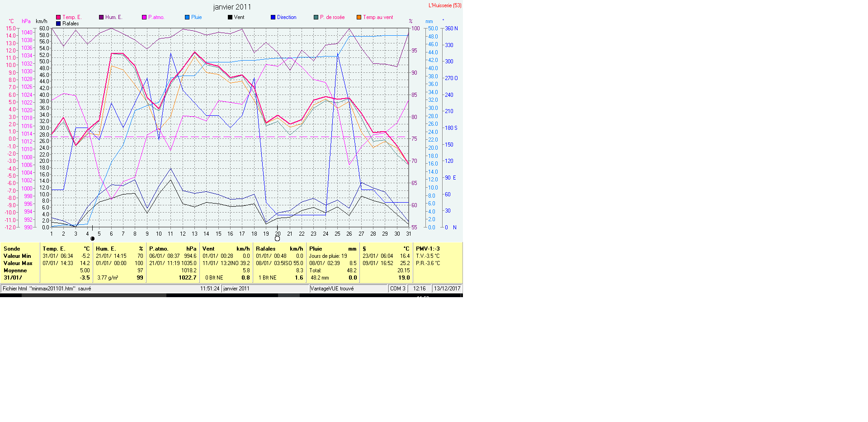Click the 11:51:24 time in status bar
868x422 pixels.
(x=210, y=289)
